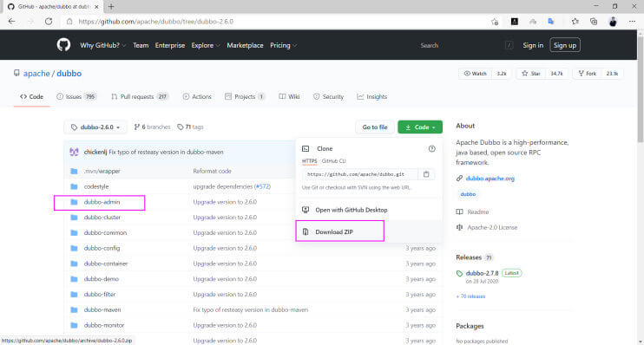The height and width of the screenshot is (345, 644).
Task: Click chickenlj commit author avatar
Action: (74, 152)
